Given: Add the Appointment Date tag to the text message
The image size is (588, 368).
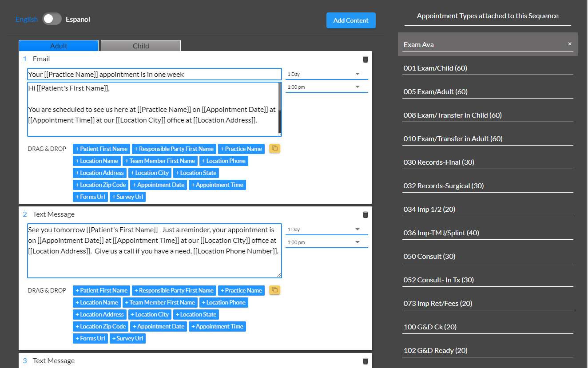Looking at the screenshot, I should click(x=158, y=326).
